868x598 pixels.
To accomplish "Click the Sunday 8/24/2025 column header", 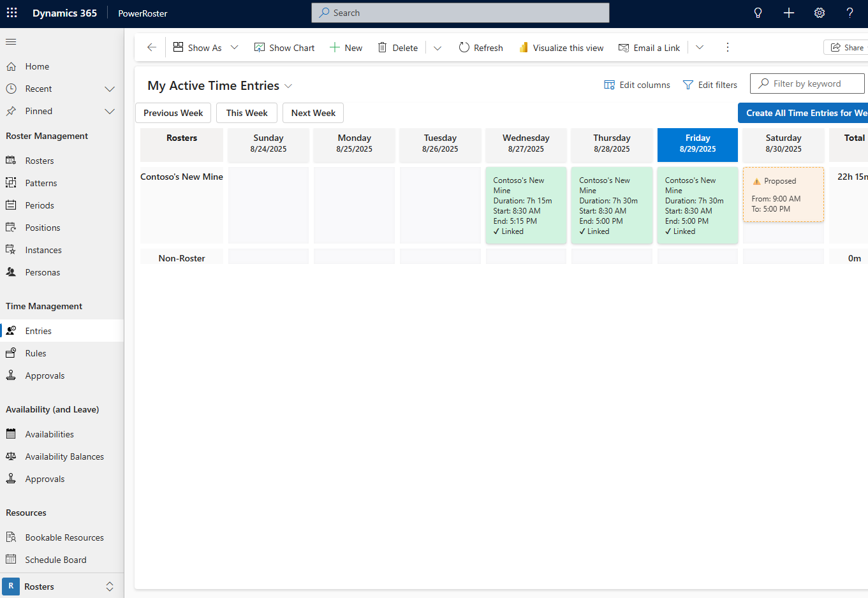I will click(x=268, y=145).
